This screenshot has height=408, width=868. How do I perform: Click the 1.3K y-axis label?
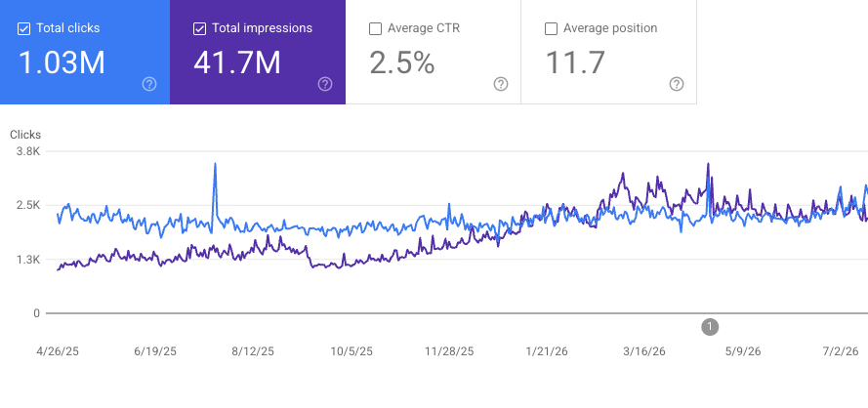pos(29,260)
